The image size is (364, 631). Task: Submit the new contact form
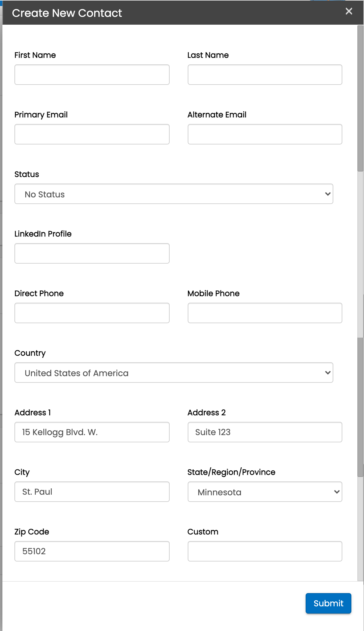(329, 603)
